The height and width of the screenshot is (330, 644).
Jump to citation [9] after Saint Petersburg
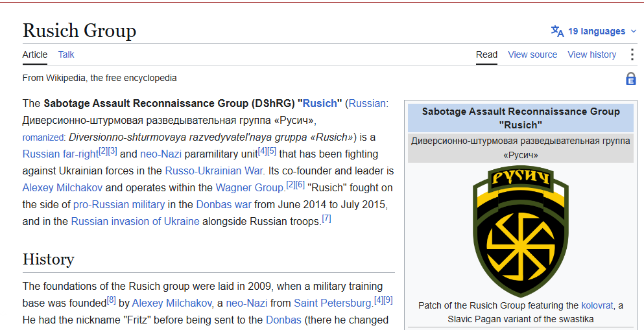(388, 300)
